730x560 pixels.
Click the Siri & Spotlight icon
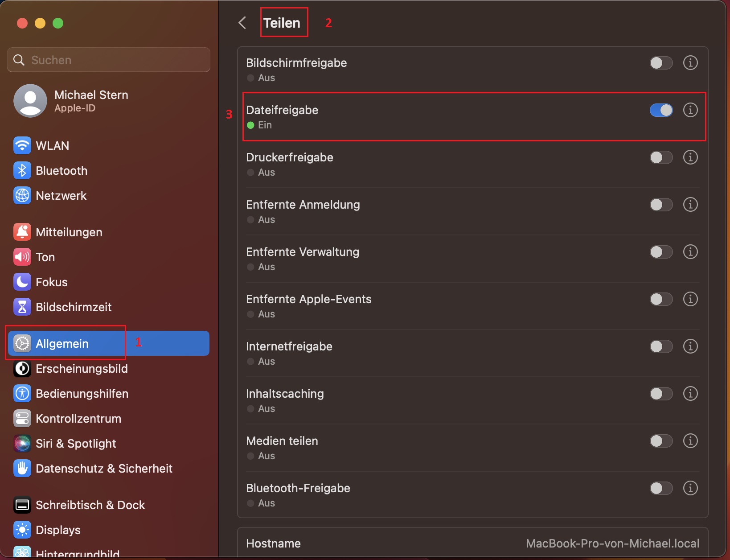tap(22, 443)
